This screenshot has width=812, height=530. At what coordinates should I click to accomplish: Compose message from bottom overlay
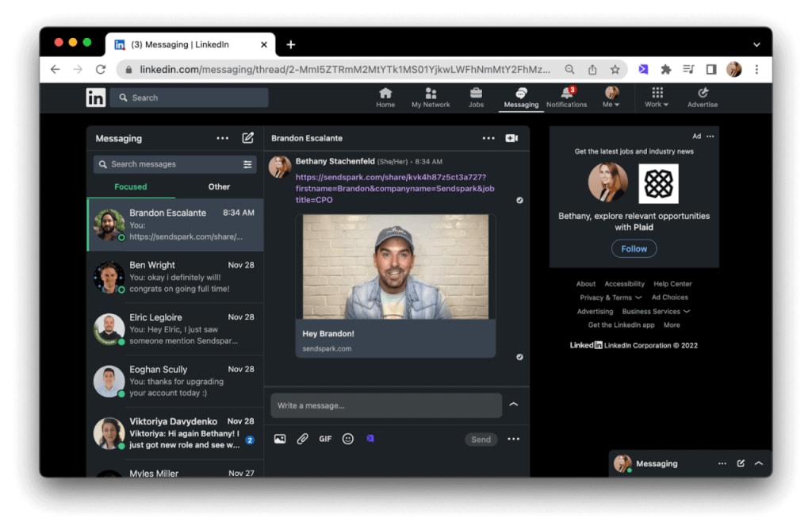[741, 463]
